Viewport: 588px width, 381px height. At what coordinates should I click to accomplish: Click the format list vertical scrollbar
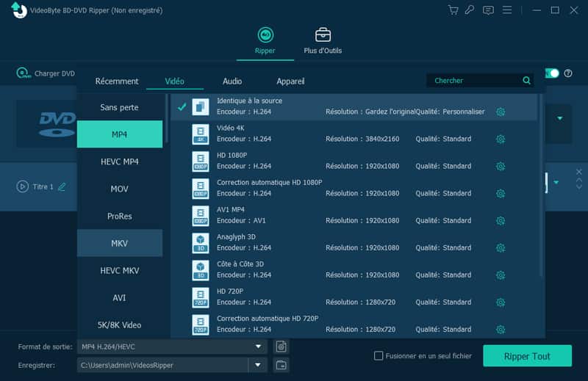coord(541,186)
